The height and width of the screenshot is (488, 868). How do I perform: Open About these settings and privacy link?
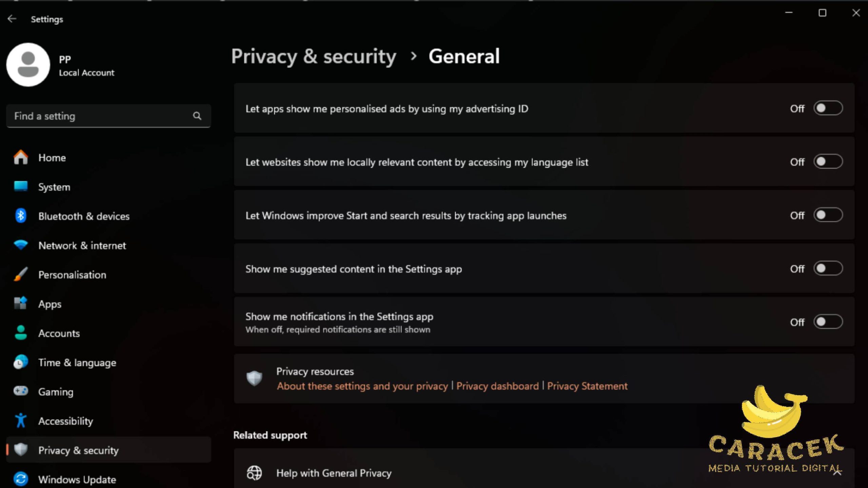click(362, 386)
